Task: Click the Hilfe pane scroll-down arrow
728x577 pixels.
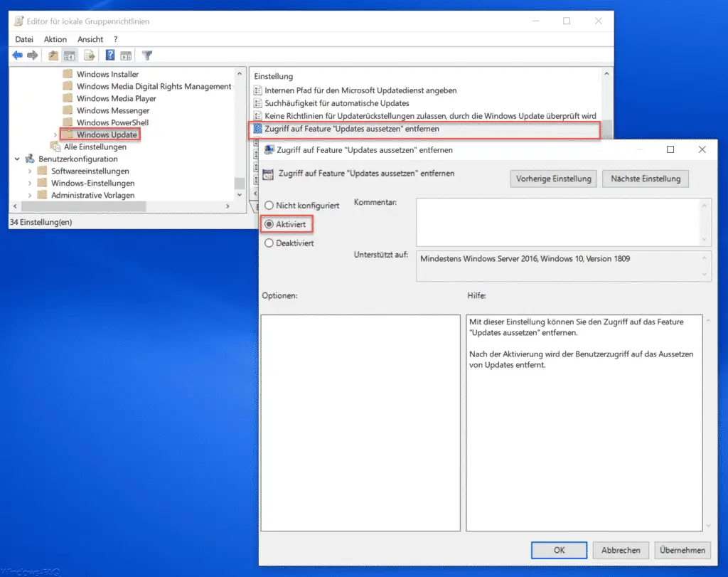Action: [x=709, y=526]
